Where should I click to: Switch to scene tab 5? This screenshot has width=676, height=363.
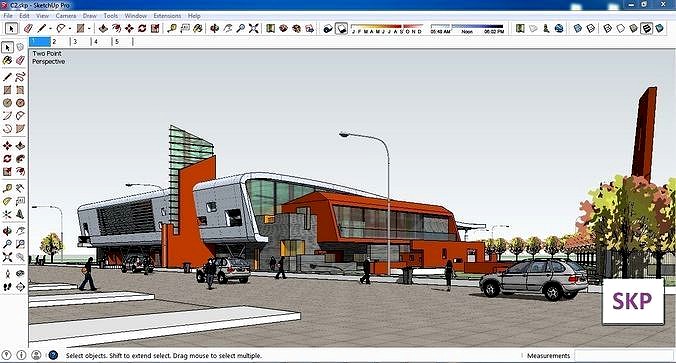(x=123, y=42)
